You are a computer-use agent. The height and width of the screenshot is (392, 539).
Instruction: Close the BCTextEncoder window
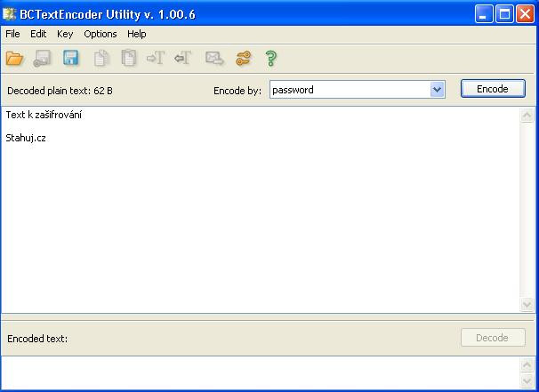[526, 14]
